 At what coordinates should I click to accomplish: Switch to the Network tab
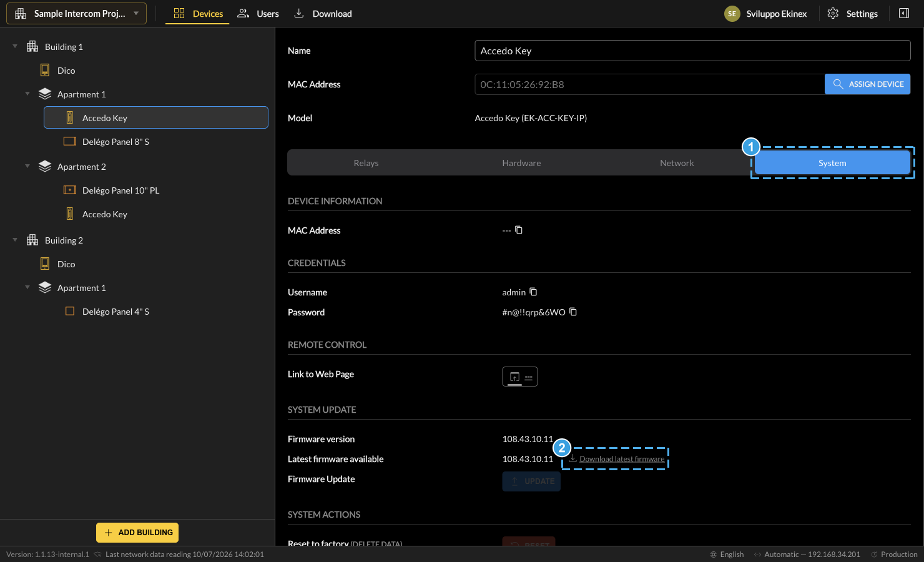pos(677,163)
